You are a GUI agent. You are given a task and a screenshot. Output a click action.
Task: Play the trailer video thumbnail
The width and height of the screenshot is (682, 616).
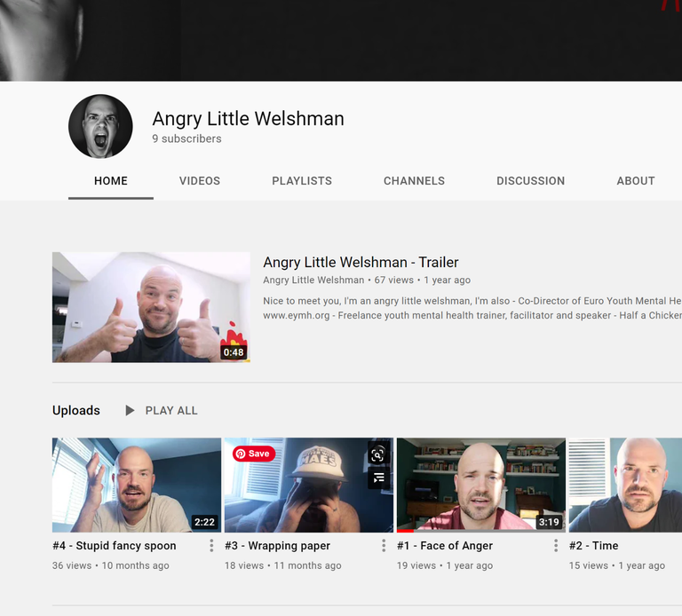coord(151,307)
